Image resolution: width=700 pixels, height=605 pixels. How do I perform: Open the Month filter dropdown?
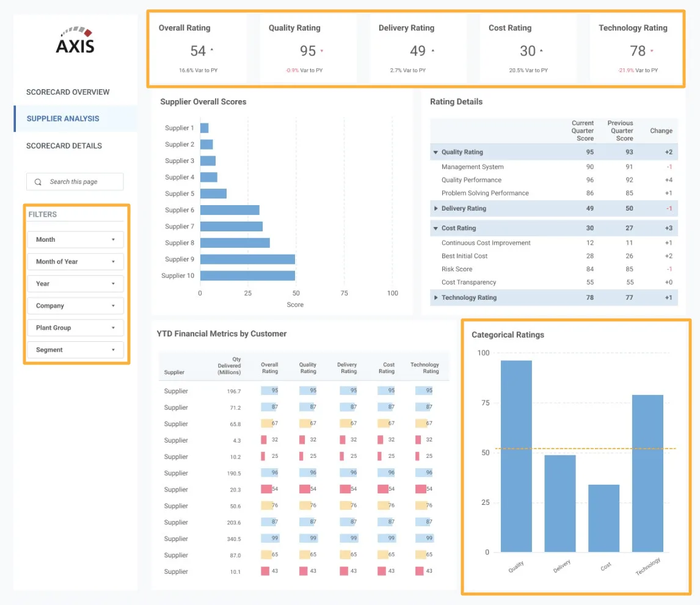75,239
